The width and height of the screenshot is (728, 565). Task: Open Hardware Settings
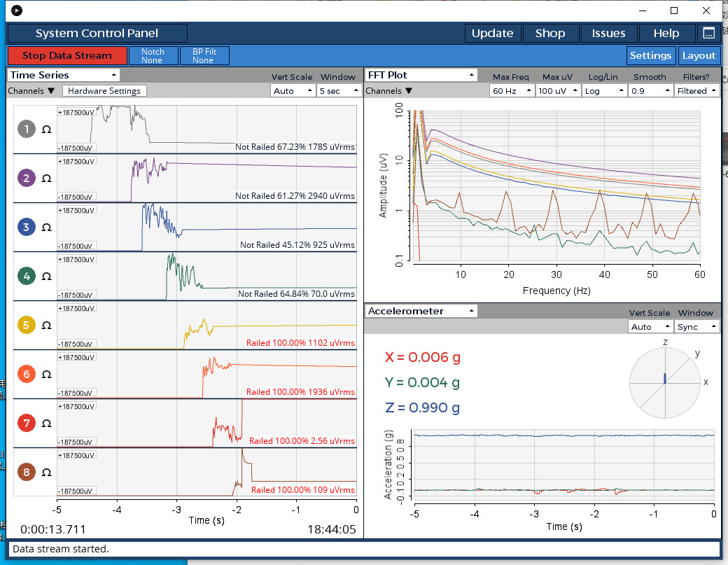104,91
